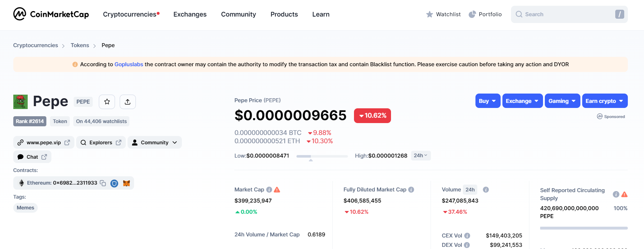Click the CEX Vol info icon
Screen dimensions: 644x249
tap(467, 236)
